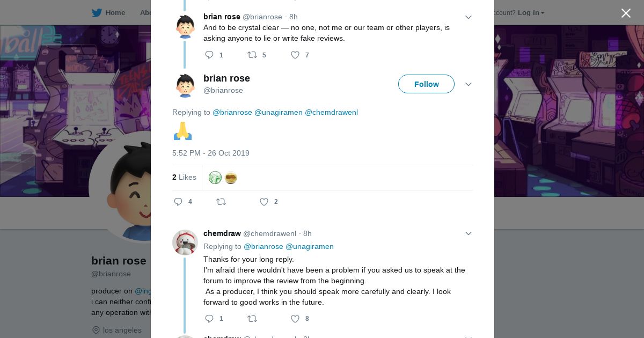
Task: Like the praying hands tweet
Action: pyautogui.click(x=264, y=202)
